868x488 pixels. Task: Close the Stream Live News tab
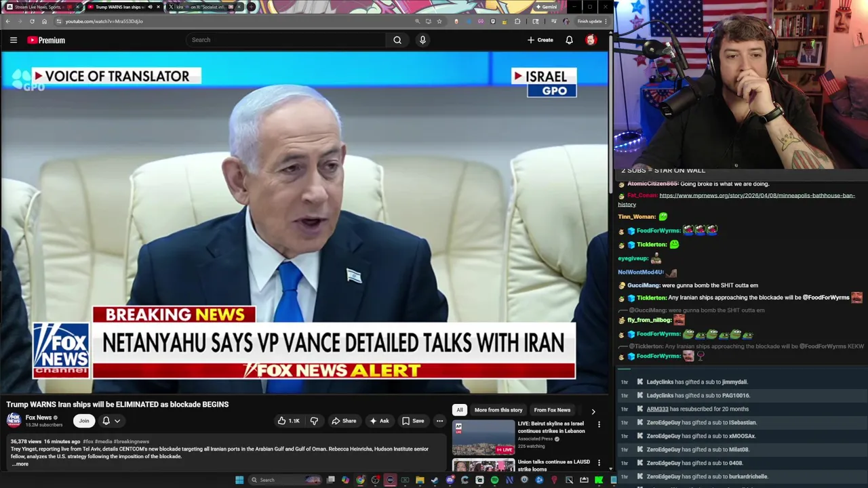(x=78, y=7)
